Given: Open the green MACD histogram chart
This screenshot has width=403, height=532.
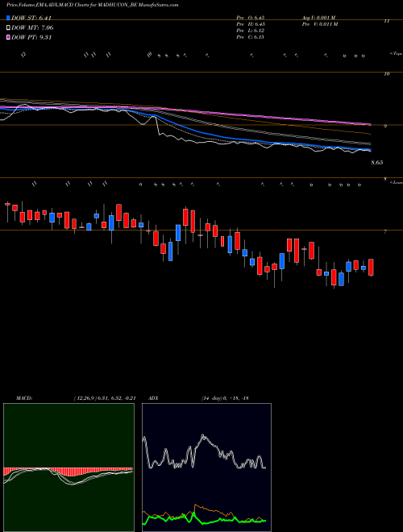Looking at the screenshot, I should point(69,468).
